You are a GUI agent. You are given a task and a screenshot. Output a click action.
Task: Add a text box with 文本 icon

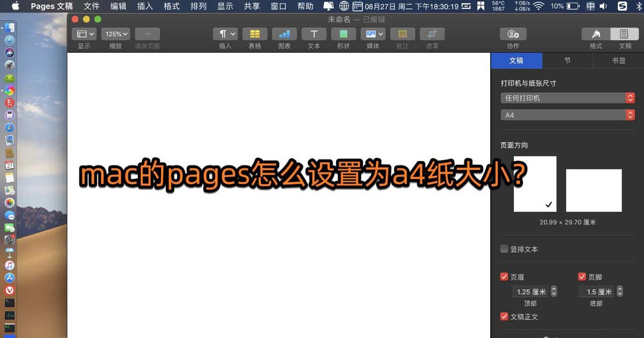(314, 34)
